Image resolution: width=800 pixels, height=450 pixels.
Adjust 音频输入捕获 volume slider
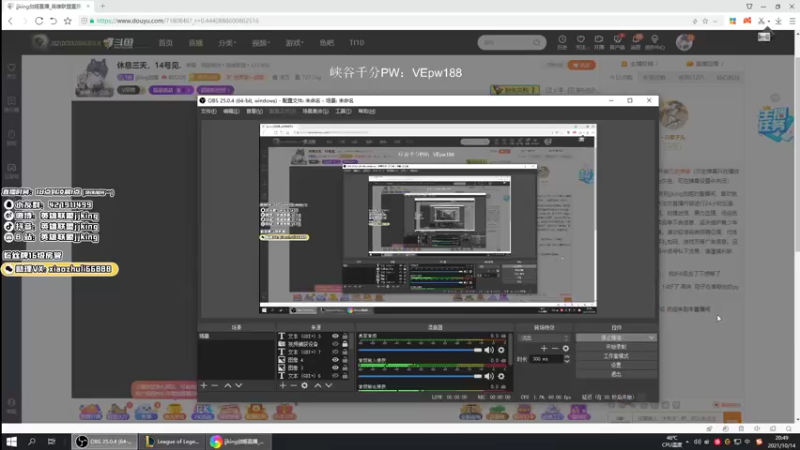coord(420,376)
